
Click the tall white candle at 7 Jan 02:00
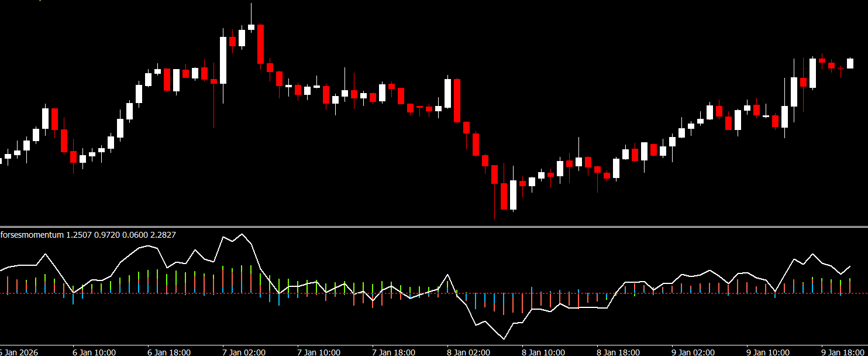pyautogui.click(x=223, y=60)
